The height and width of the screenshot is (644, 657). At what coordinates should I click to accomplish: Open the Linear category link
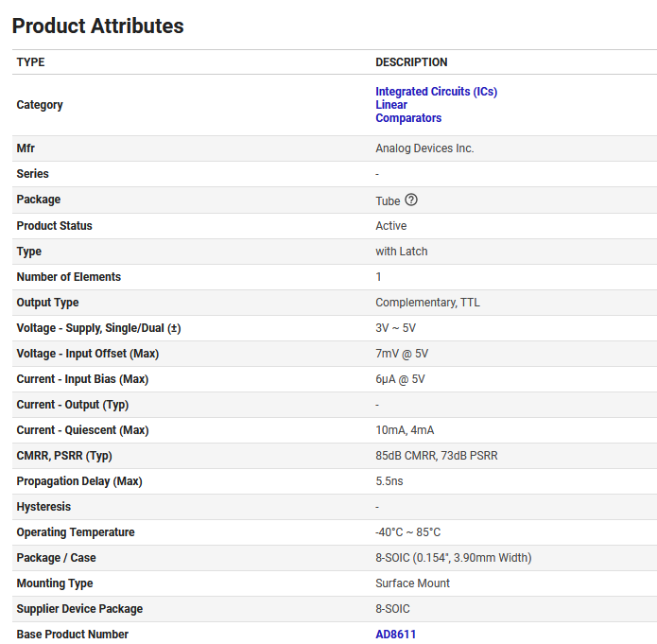click(x=391, y=105)
